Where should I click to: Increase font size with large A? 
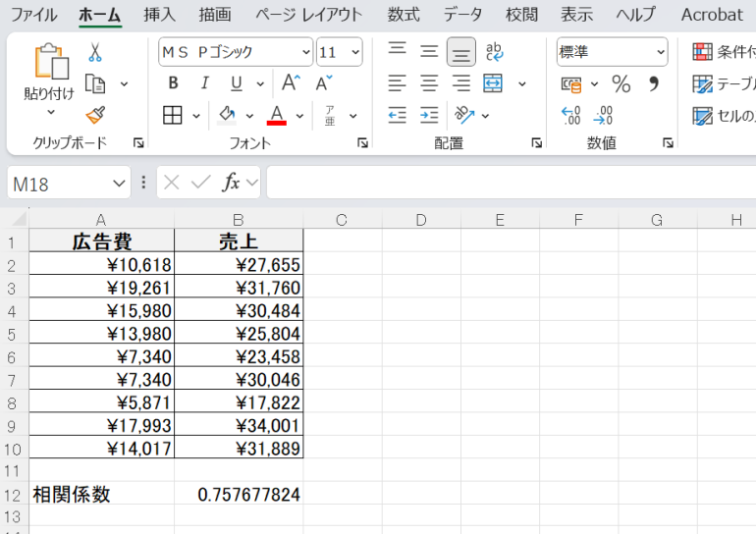tap(291, 83)
